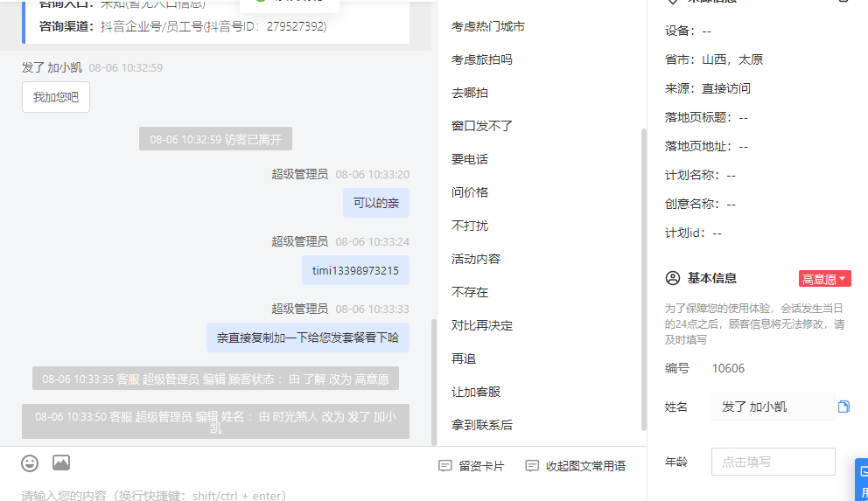
Task: Select quick phrase 问价格
Action: point(469,192)
